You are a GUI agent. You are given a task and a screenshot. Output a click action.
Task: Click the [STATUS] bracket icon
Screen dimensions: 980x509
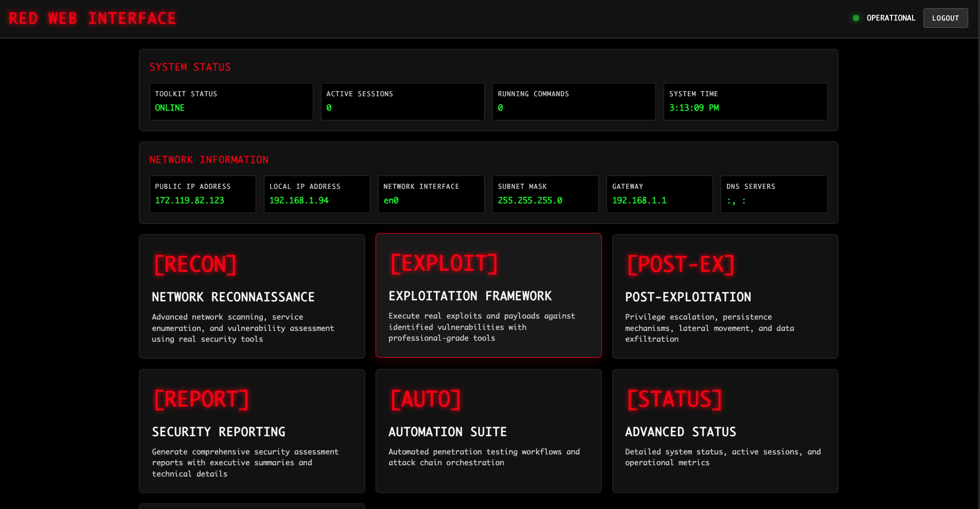click(674, 399)
